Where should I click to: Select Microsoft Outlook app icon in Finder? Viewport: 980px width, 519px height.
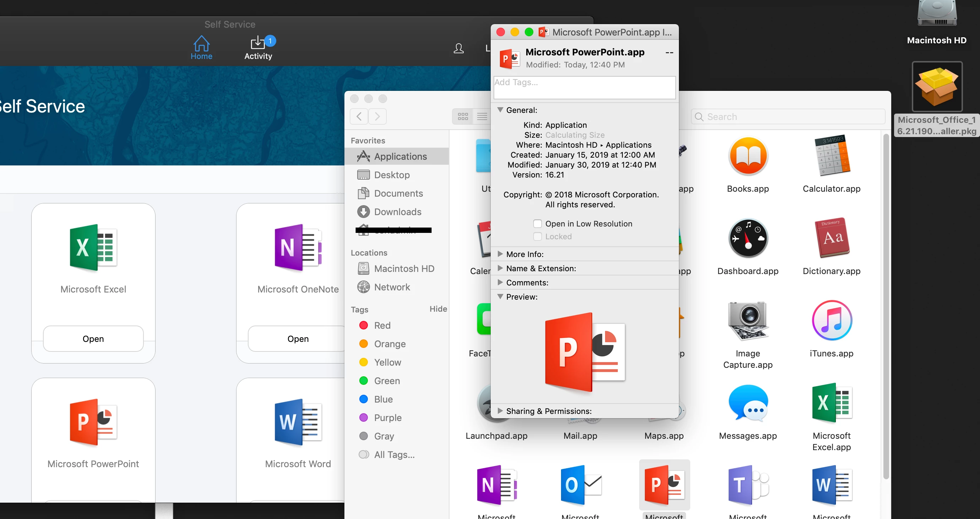pos(581,485)
